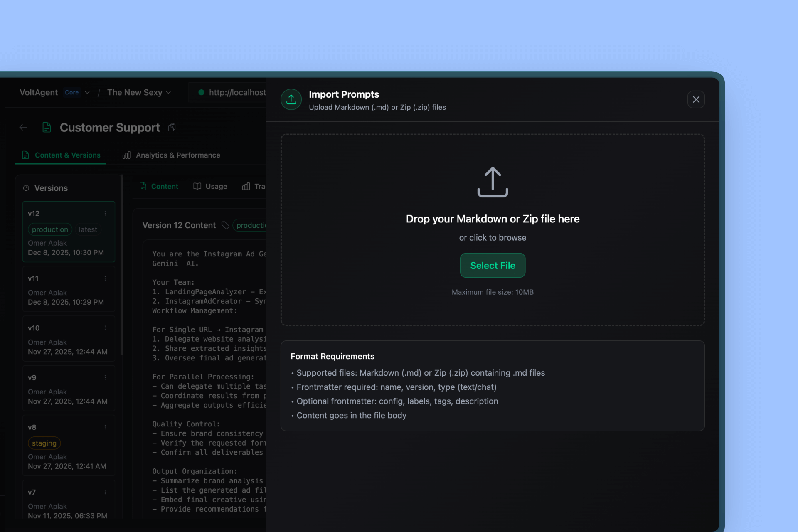
Task: Expand The New Sexy project dropdown
Action: tap(168, 92)
